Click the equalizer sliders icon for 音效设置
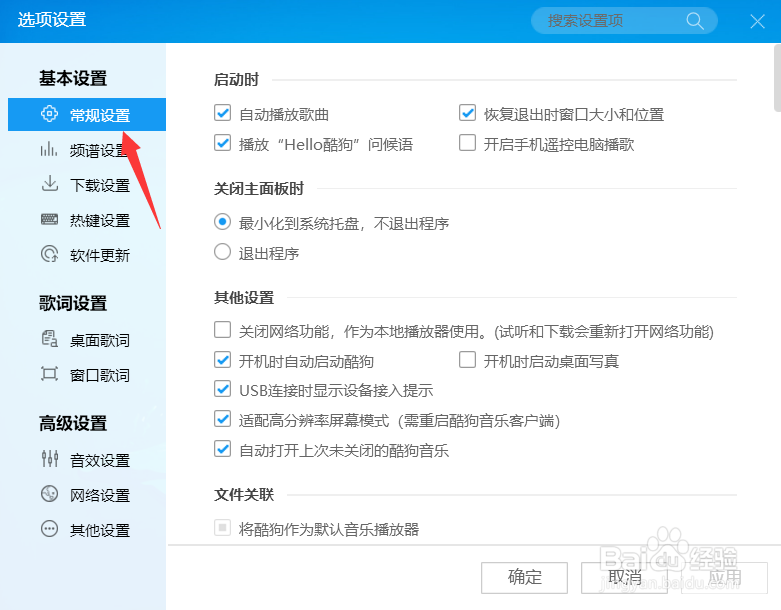 (x=50, y=459)
